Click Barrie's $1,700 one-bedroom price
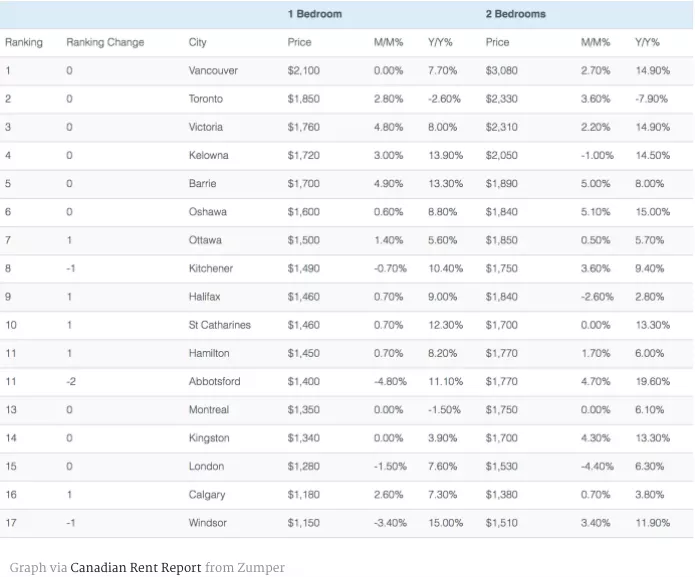Viewport: 695px width, 577px height. pos(304,184)
